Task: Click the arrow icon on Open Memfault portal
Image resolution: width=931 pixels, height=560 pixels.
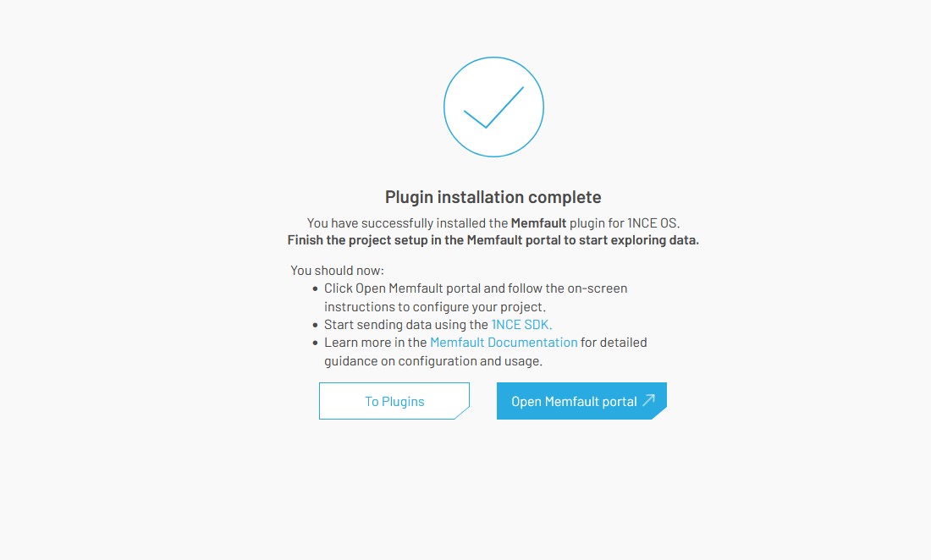Action: tap(649, 401)
